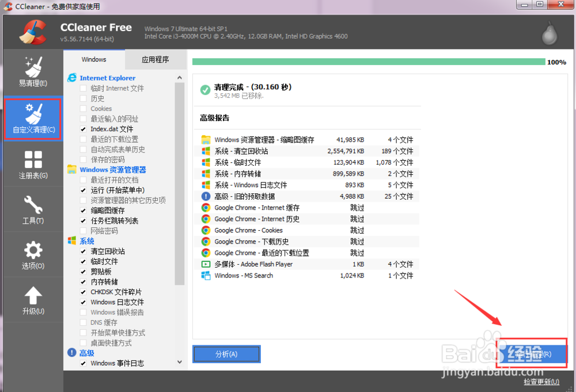Click icon of 系统 - 临时文件 report row
The height and width of the screenshot is (392, 576).
click(x=206, y=162)
